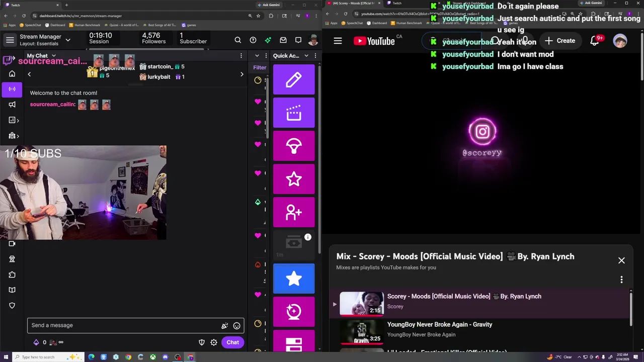Image resolution: width=644 pixels, height=362 pixels.
Task: Go to YouTube home via logo
Action: [x=374, y=41]
